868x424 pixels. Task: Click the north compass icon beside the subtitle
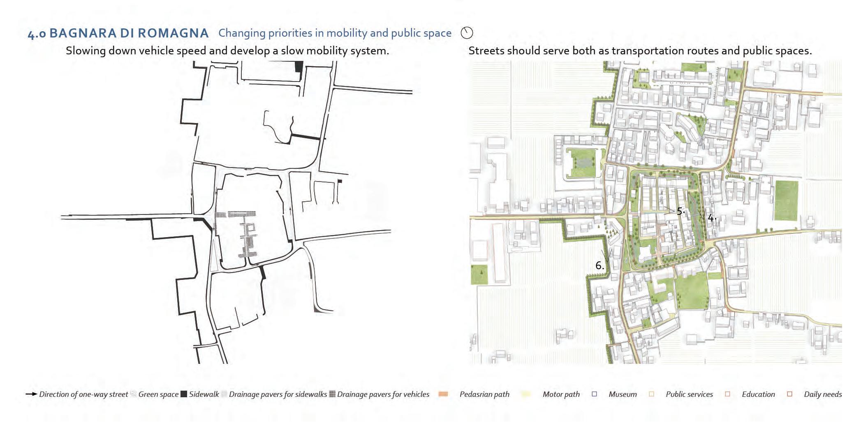467,33
